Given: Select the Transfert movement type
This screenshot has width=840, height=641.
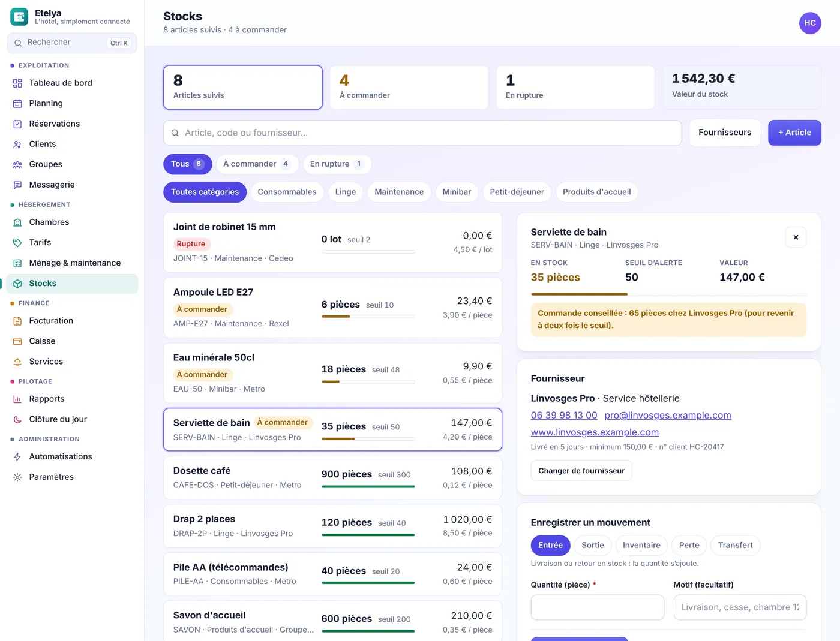Looking at the screenshot, I should [x=736, y=545].
